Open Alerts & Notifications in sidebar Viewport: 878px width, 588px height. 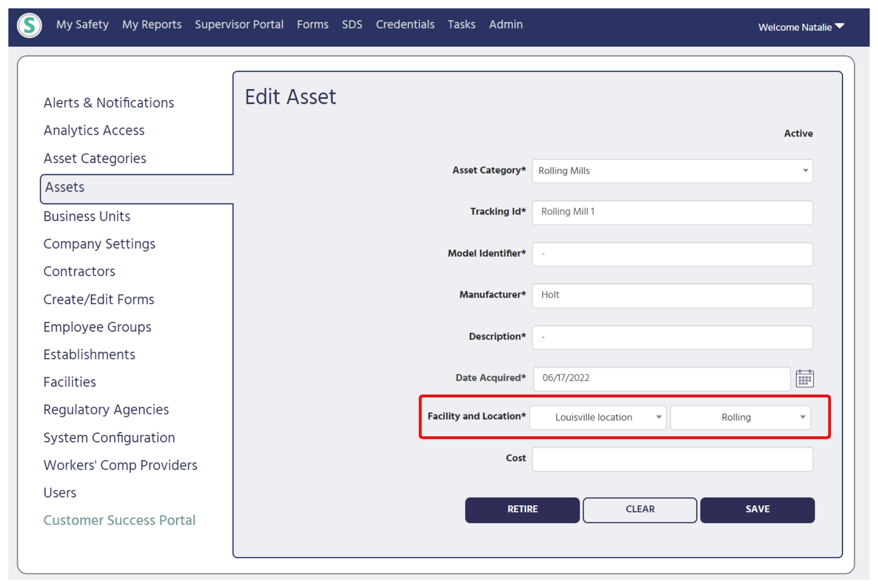pyautogui.click(x=109, y=103)
